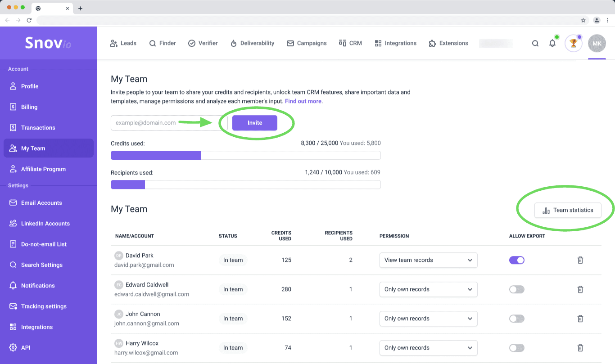Click the search magnifier icon in header

coord(535,44)
